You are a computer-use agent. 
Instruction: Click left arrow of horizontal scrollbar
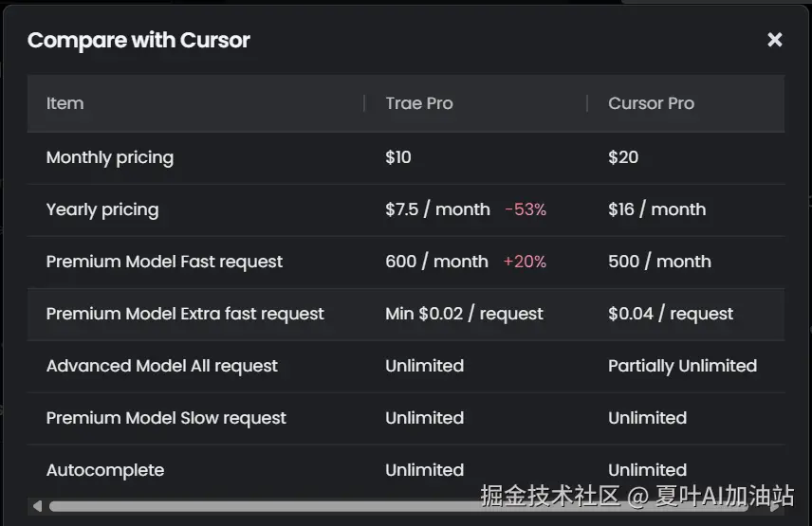[x=37, y=506]
